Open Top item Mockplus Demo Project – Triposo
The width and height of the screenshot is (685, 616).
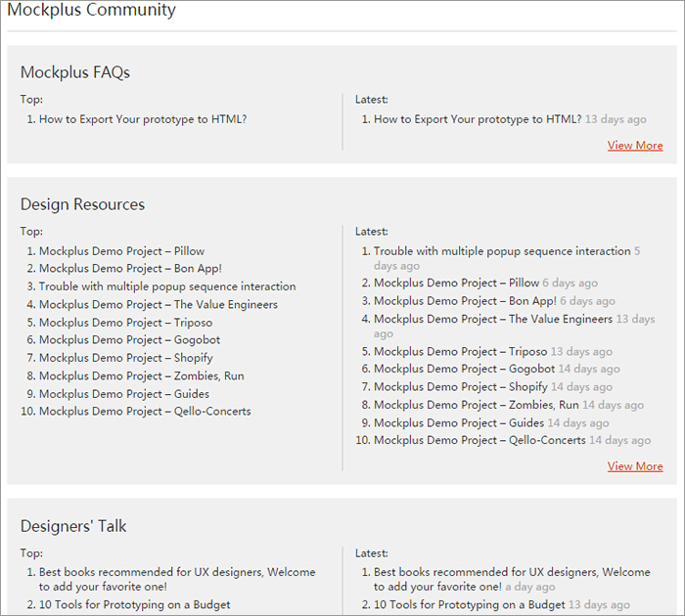tap(125, 323)
